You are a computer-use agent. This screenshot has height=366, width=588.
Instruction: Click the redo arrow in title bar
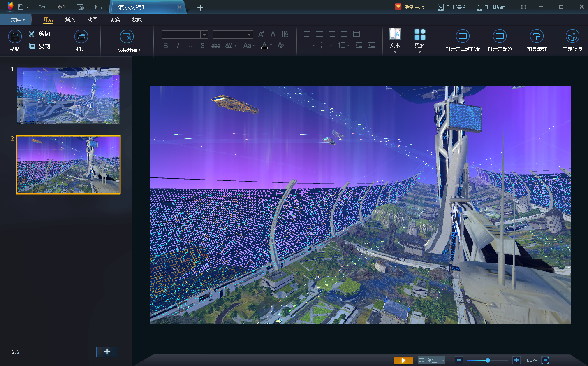pyautogui.click(x=61, y=7)
